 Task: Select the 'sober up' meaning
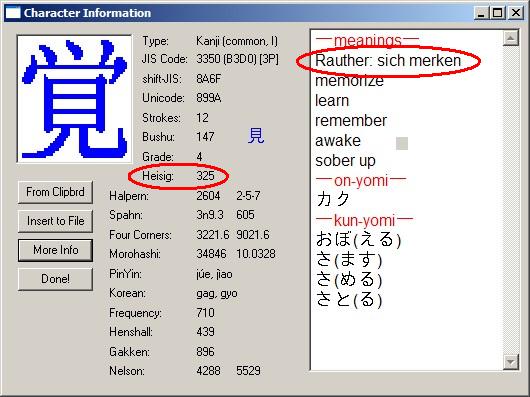click(345, 161)
